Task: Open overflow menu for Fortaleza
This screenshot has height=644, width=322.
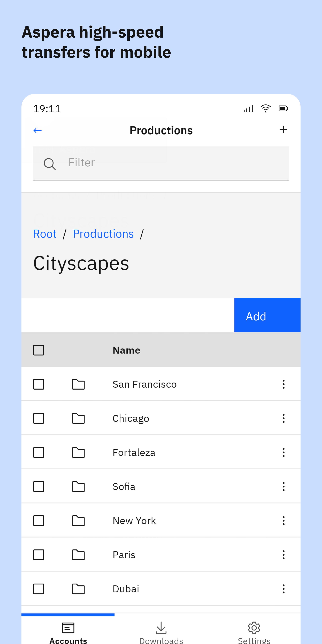Action: coord(283,452)
